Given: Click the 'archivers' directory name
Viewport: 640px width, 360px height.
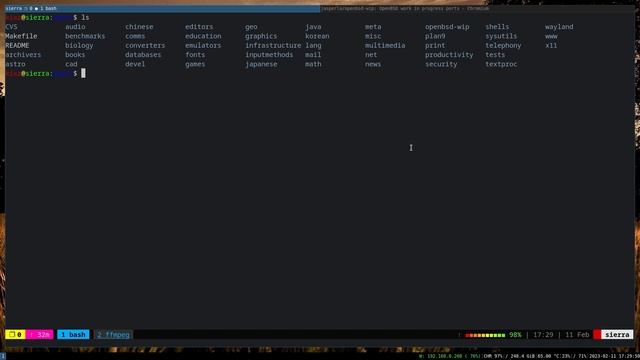Looking at the screenshot, I should pyautogui.click(x=23, y=55).
